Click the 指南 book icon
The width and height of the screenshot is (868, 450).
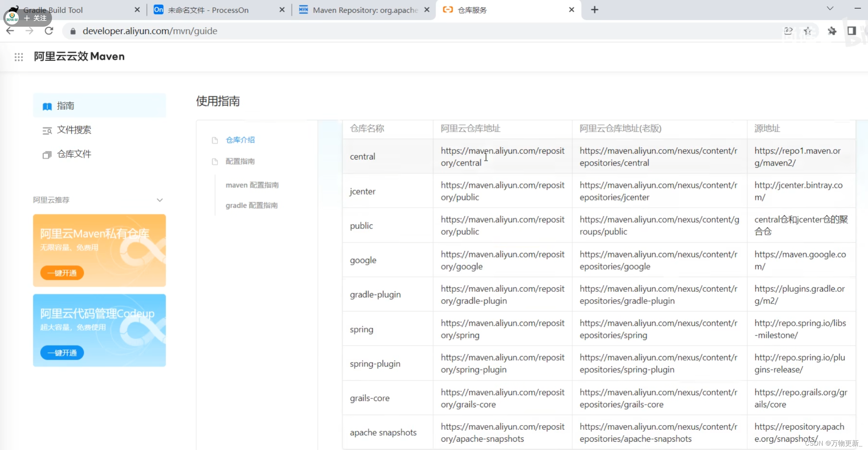pos(47,106)
